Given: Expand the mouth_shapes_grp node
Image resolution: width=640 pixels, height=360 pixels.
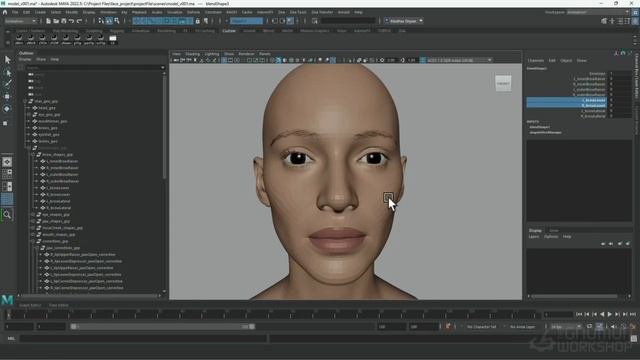Looking at the screenshot, I should (x=33, y=235).
